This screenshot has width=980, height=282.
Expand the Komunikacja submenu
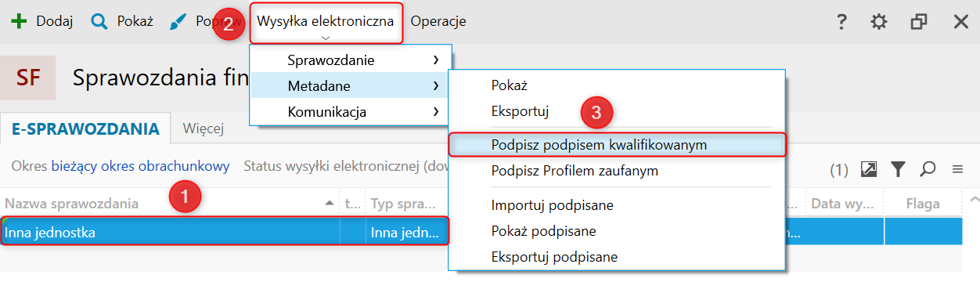coord(351,112)
